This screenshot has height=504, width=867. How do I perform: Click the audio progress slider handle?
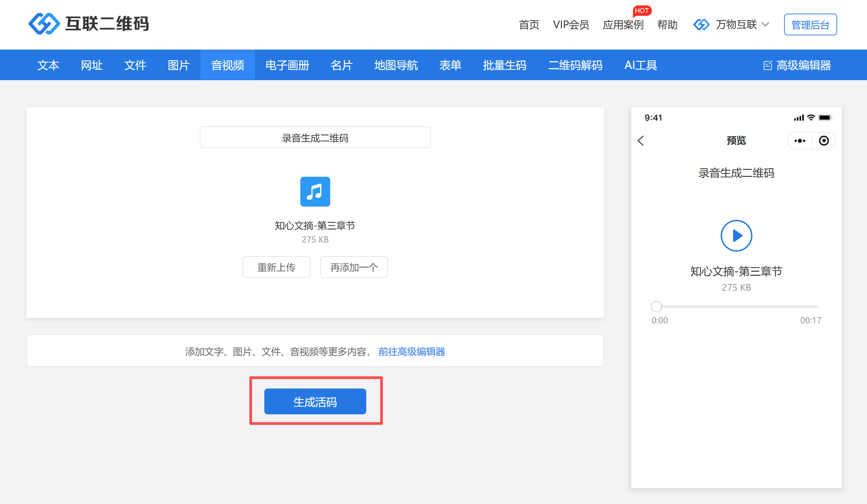656,306
